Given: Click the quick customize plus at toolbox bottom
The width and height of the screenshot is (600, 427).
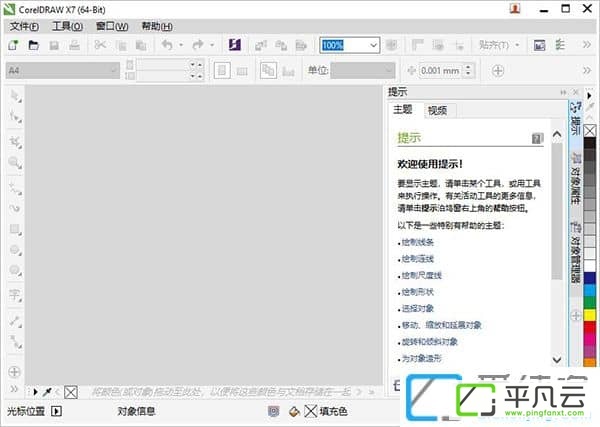Looking at the screenshot, I should [14, 372].
